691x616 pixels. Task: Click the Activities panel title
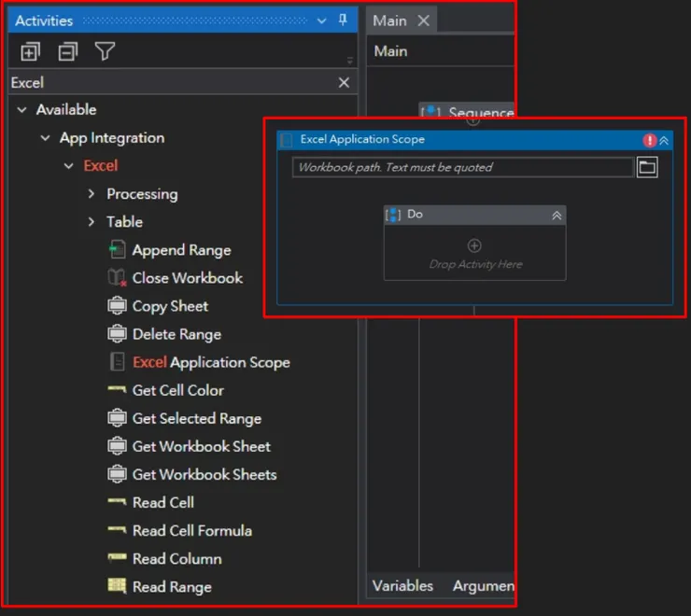coord(44,21)
